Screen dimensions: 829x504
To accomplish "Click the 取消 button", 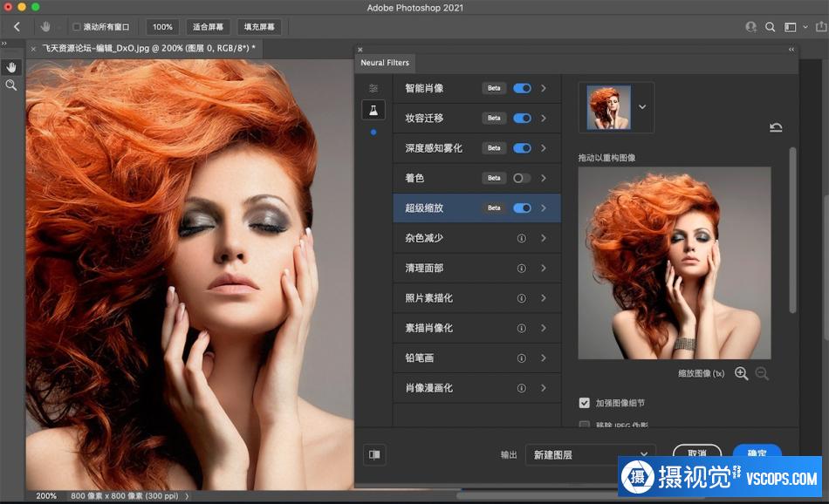I will pos(697,452).
